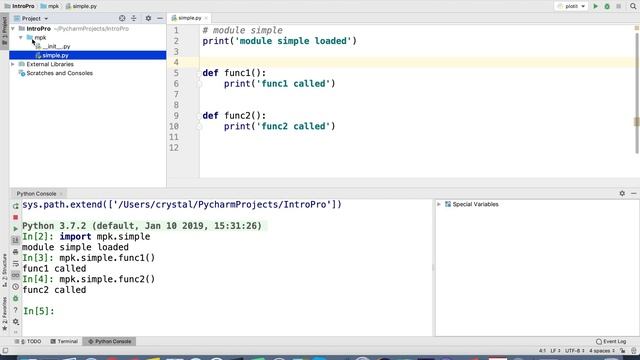Click the In[5] console input prompt line
Viewport: 640px width, 360px height.
point(227,311)
